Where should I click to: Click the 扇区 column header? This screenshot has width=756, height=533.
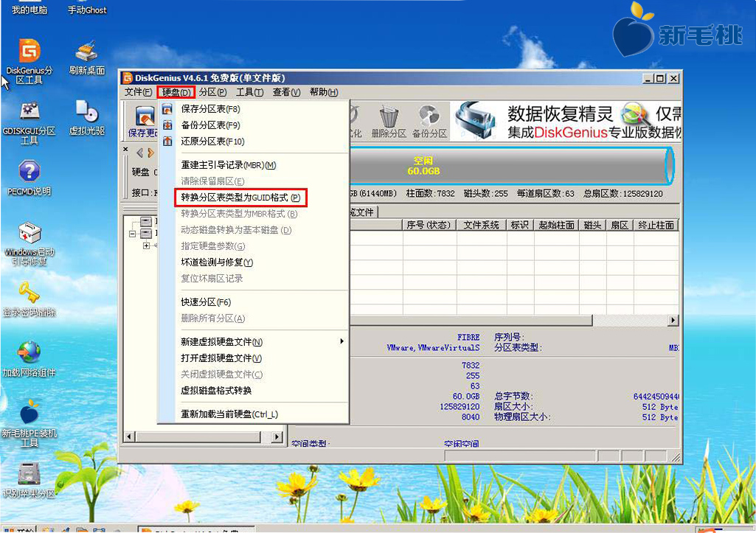(620, 225)
